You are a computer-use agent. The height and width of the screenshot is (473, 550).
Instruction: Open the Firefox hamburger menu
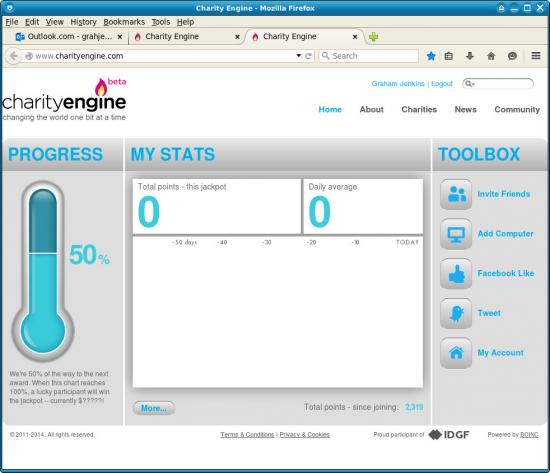tap(536, 55)
